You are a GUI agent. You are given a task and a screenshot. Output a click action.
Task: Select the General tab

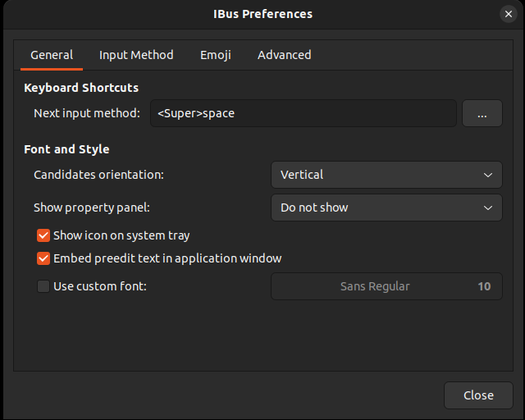(x=52, y=55)
